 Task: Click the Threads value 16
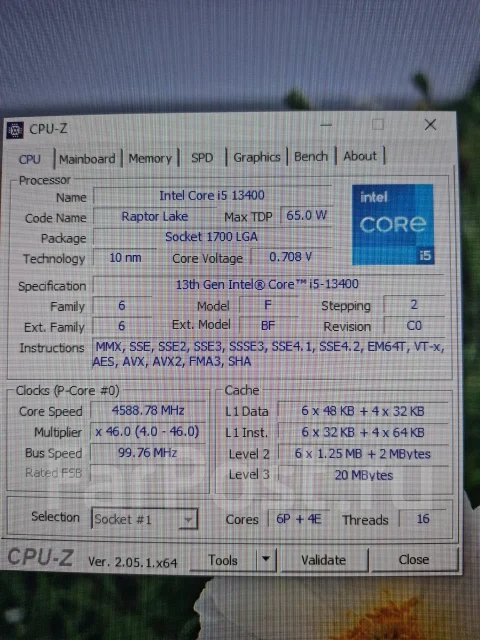tap(423, 519)
